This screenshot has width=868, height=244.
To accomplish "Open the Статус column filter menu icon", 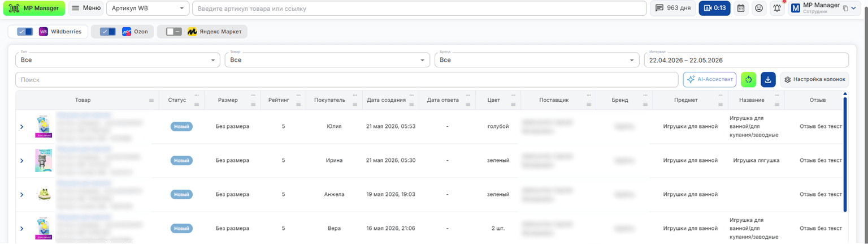I will point(197,105).
